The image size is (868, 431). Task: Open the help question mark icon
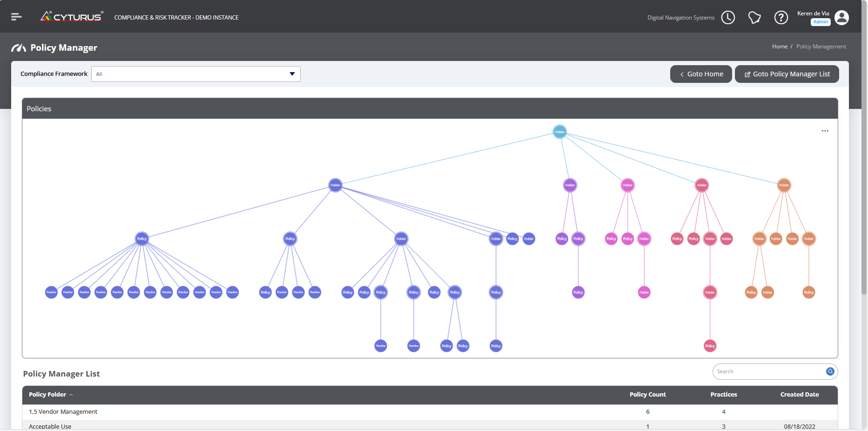[781, 17]
